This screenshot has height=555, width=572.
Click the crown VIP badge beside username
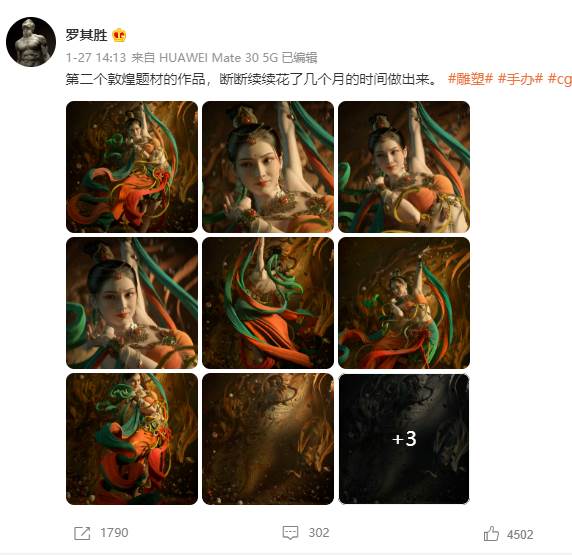pyautogui.click(x=119, y=35)
